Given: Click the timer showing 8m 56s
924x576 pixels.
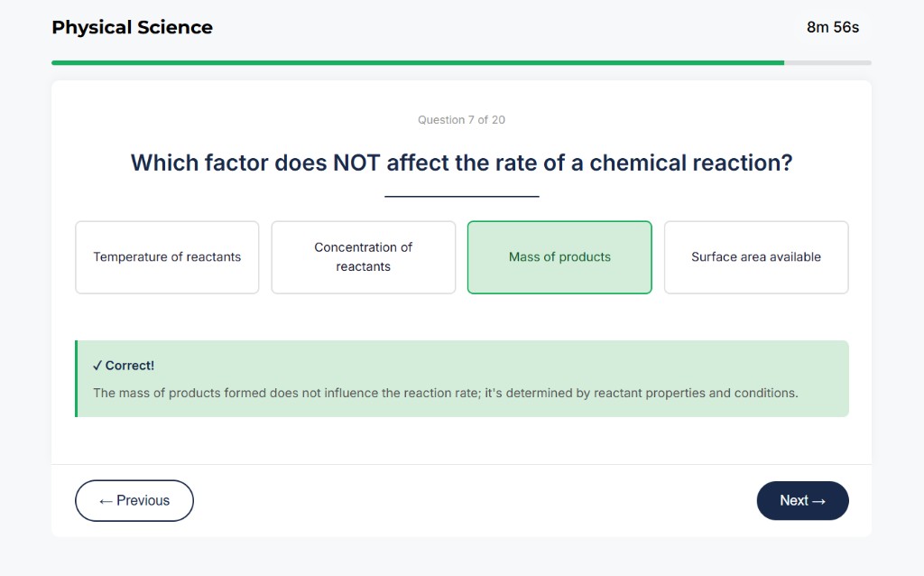Looking at the screenshot, I should pos(831,28).
